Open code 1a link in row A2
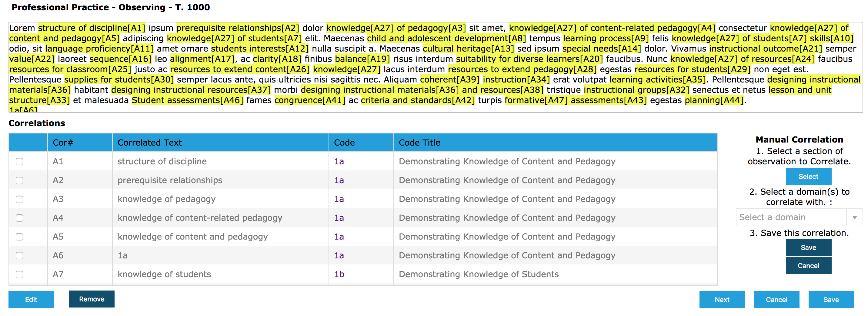 coord(339,180)
